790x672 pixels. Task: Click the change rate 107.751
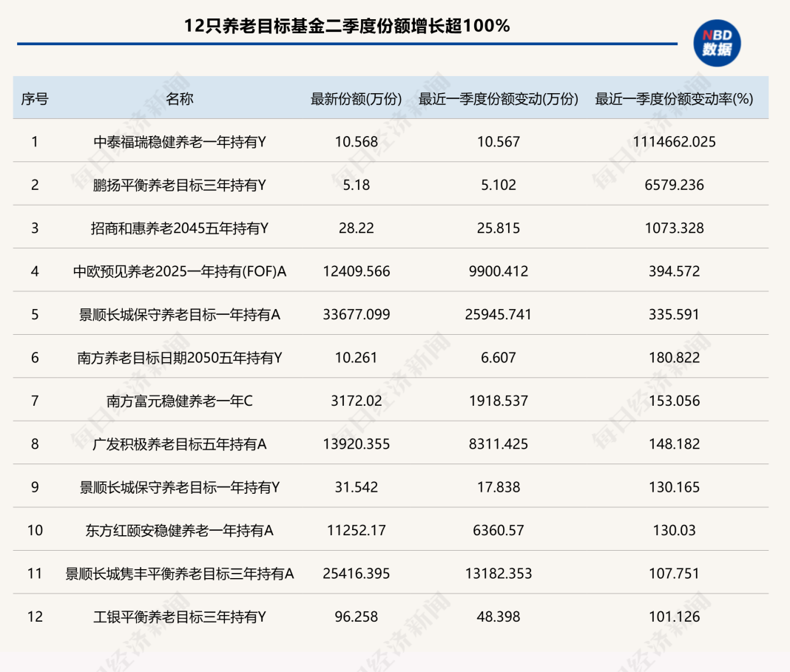(674, 574)
